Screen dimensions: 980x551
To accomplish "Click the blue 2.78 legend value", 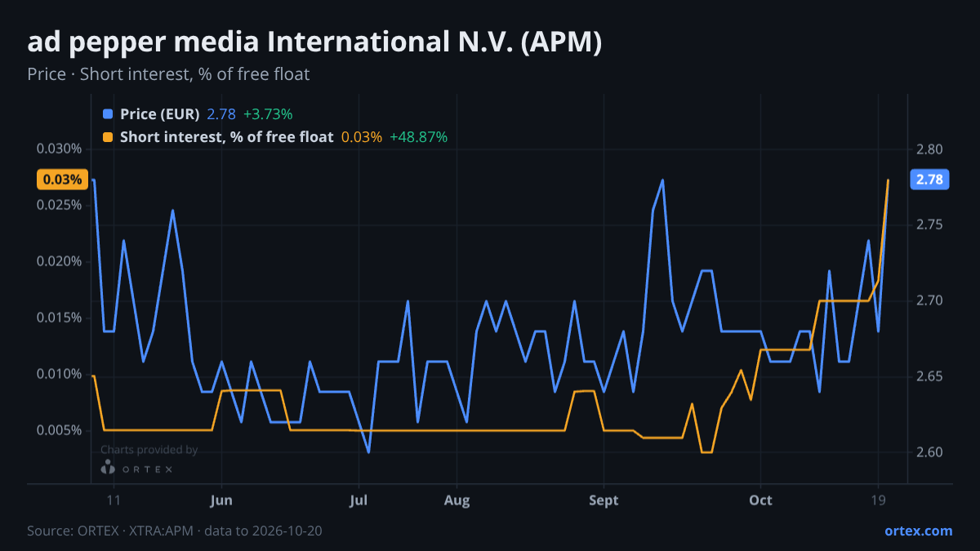I will 221,114.
